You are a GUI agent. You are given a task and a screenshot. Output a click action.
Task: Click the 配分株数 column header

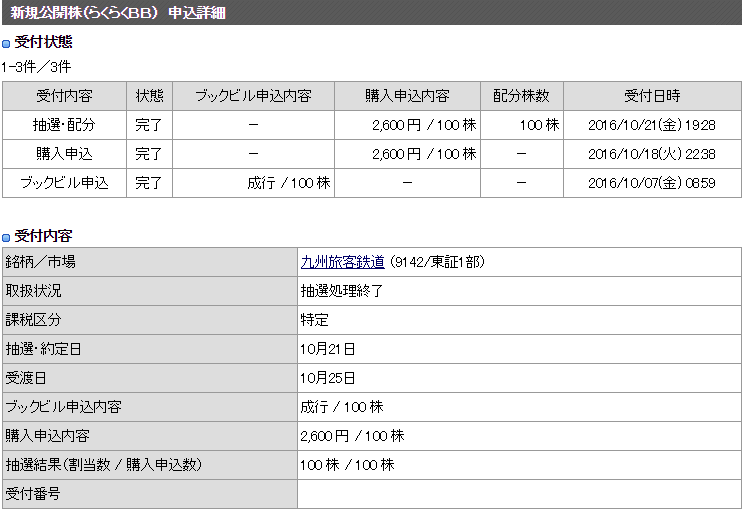(522, 96)
